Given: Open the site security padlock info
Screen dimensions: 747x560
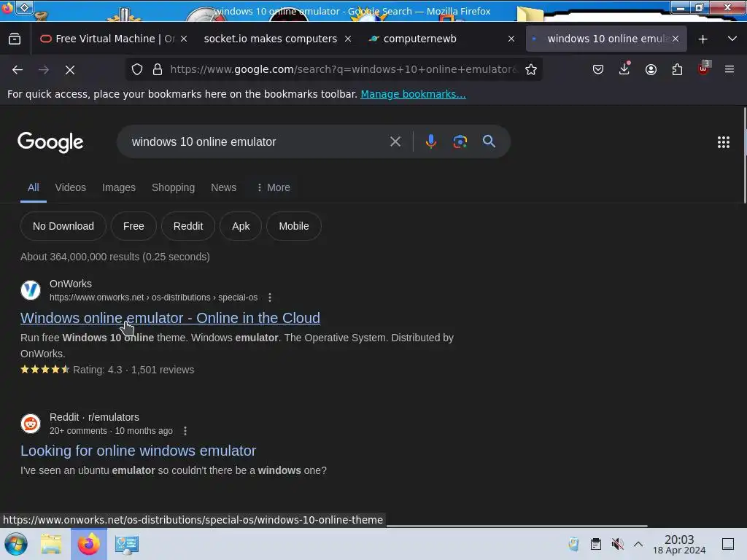Looking at the screenshot, I should pos(158,69).
